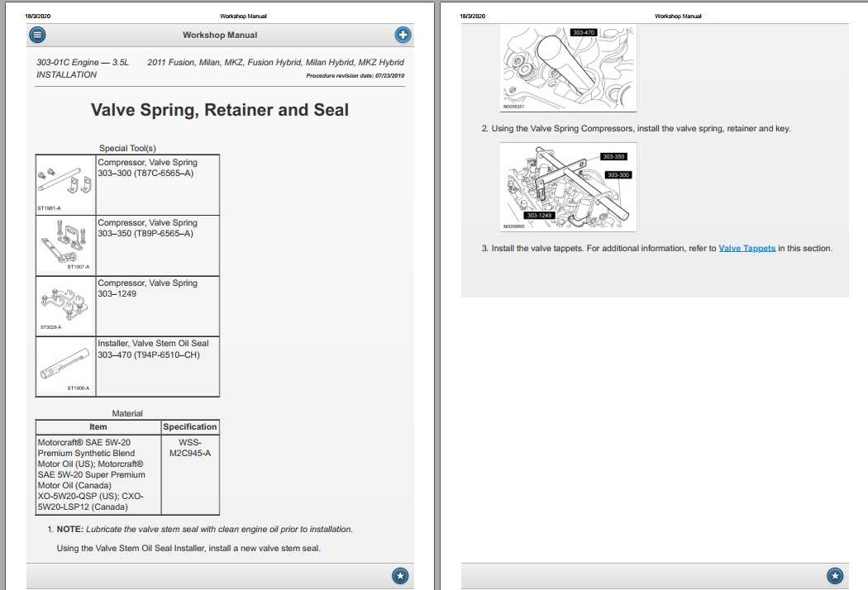
Task: Click the Specification column header in Material table
Action: coord(189,426)
